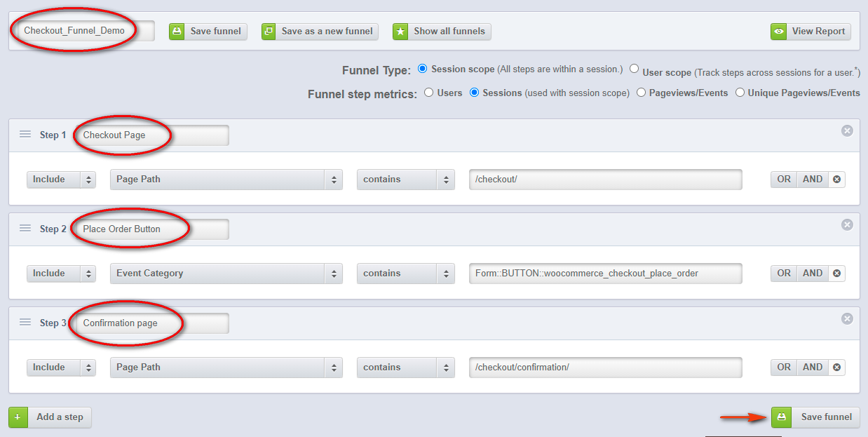Edit the Step 3 name Confirmation page
Viewport: 868px width, 437px height.
[153, 323]
